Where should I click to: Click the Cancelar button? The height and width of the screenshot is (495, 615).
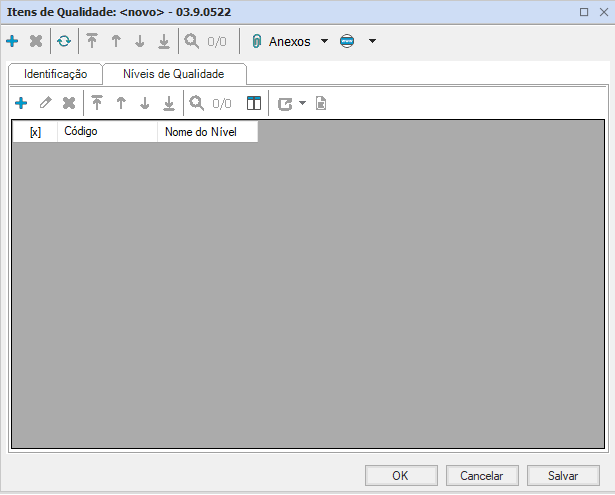(x=481, y=476)
